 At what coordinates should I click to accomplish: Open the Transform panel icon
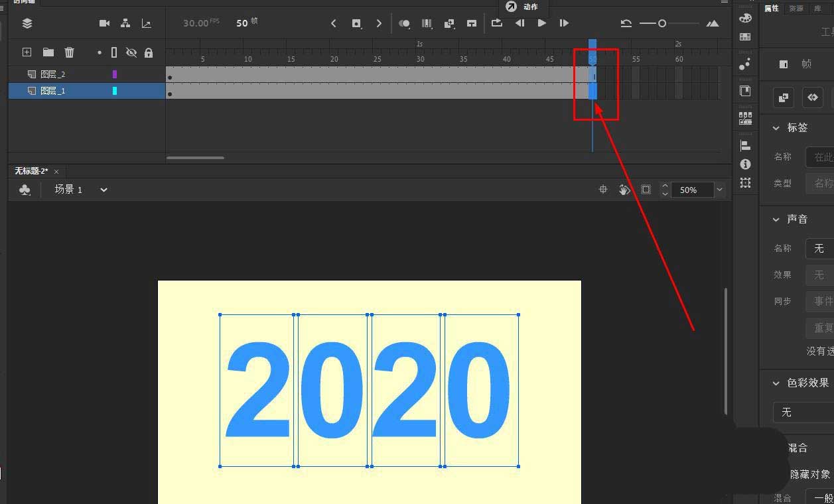pos(744,183)
